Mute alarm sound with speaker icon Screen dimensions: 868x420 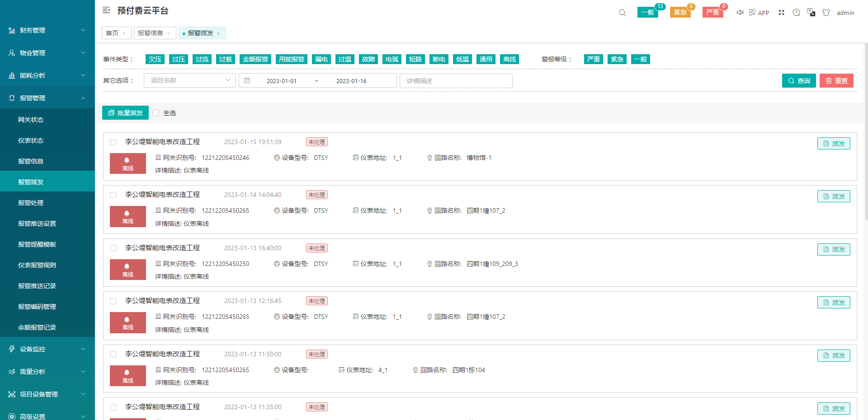tap(740, 12)
